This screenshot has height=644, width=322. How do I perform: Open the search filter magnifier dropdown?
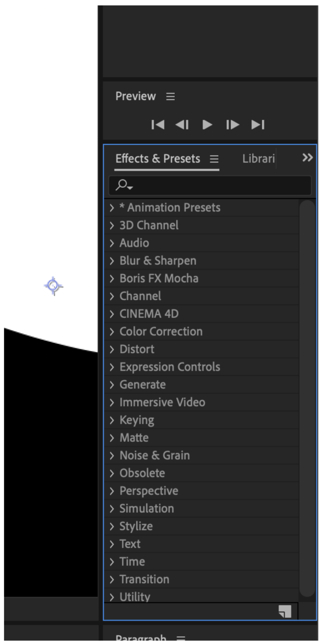[x=124, y=185]
